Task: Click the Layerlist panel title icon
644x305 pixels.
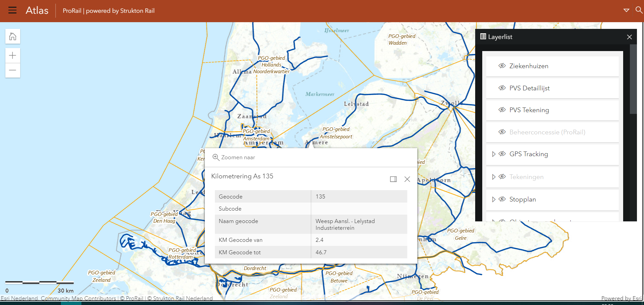Action: click(483, 37)
